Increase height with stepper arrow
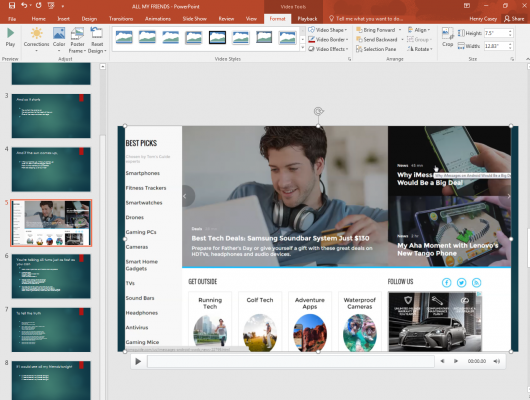The width and height of the screenshot is (530, 400). pyautogui.click(x=510, y=31)
